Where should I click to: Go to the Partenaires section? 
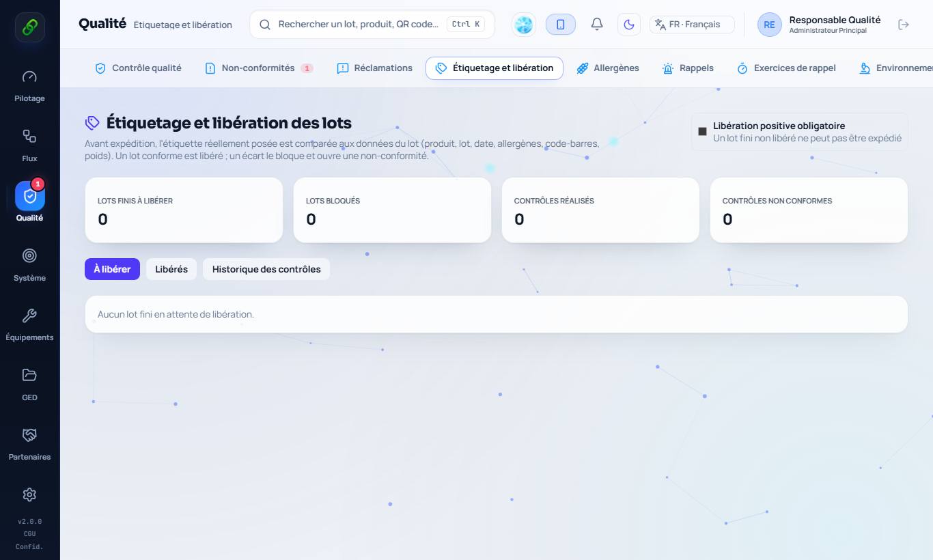[x=29, y=444]
